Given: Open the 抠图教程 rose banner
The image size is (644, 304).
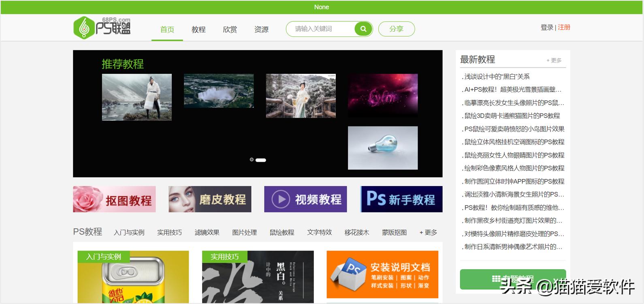Looking at the screenshot, I should (x=114, y=199).
